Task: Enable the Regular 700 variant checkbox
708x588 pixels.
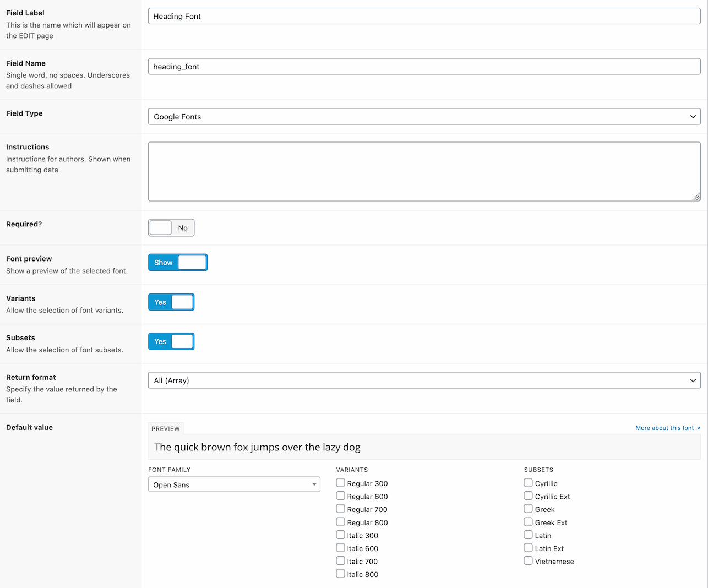Action: click(x=341, y=509)
